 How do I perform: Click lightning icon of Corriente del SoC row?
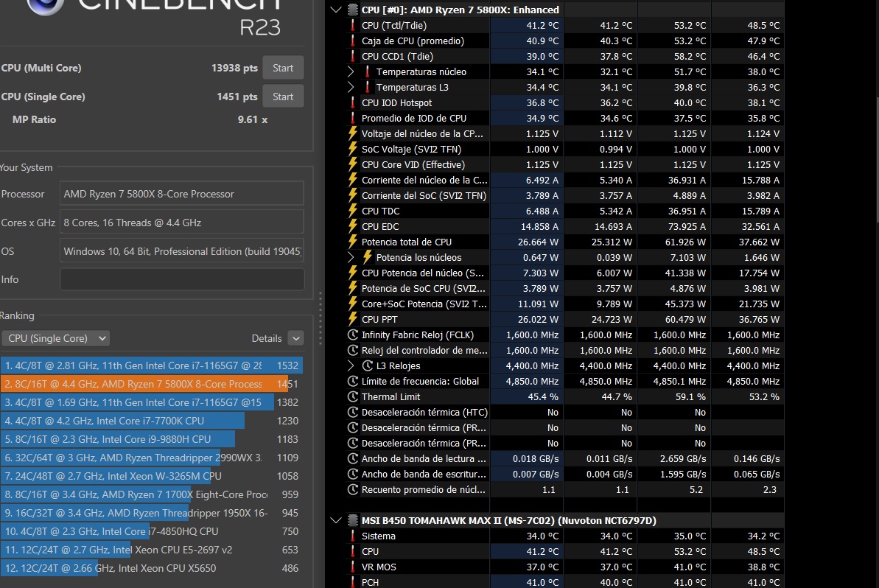point(353,195)
